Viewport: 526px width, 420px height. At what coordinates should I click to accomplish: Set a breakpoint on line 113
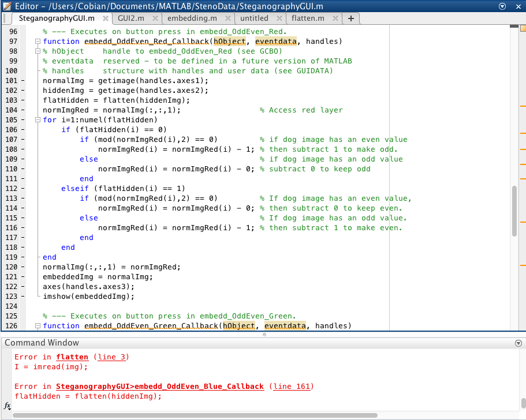click(x=23, y=198)
